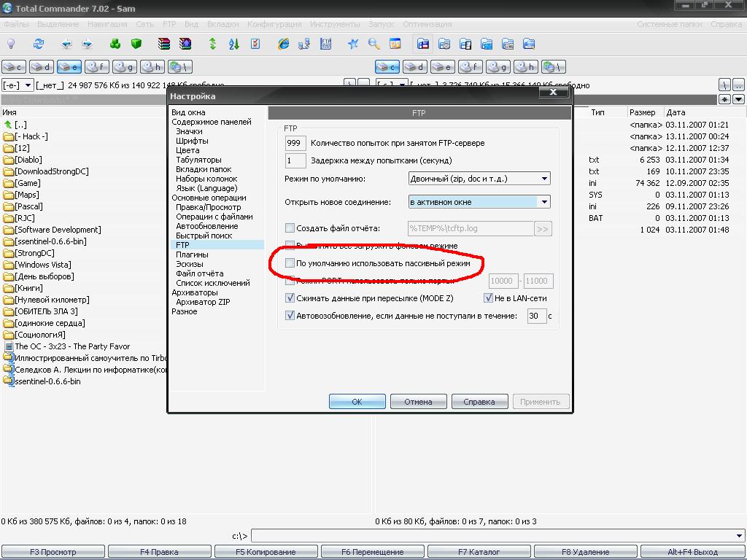Viewport: 747px width, 560px height.
Task: Click the first system folder icon in toolbar
Action: click(x=423, y=44)
